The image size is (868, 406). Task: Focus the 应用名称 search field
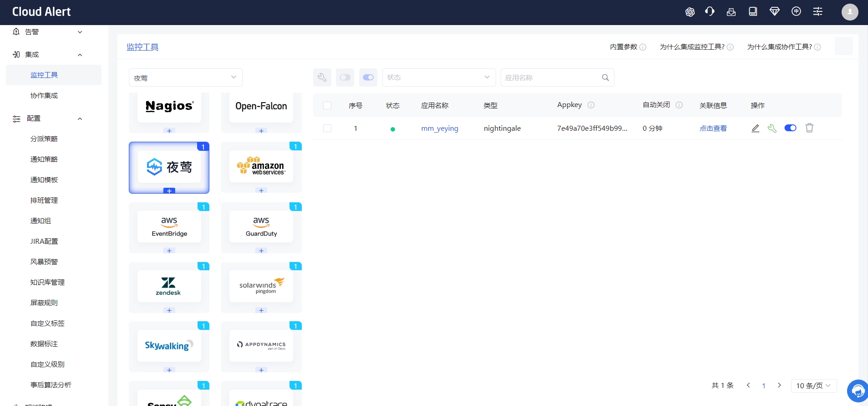pos(558,77)
